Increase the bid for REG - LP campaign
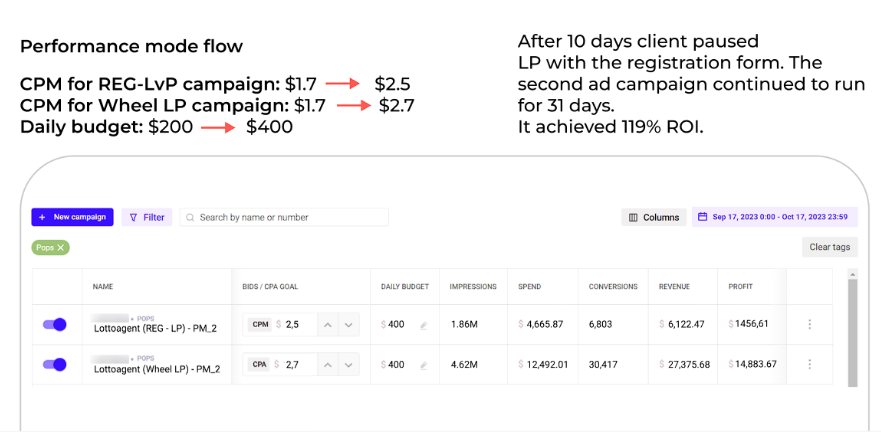This screenshot has width=881, height=443. [x=328, y=325]
